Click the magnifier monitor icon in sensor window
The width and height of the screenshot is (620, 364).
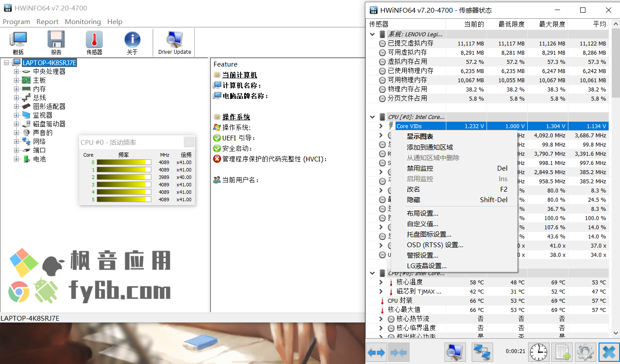[455, 352]
